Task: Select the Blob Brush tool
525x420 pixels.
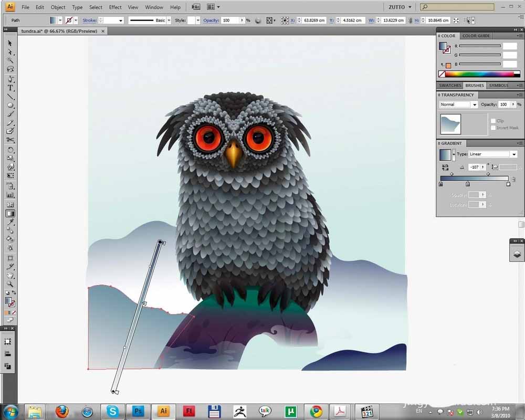Action: (10, 131)
